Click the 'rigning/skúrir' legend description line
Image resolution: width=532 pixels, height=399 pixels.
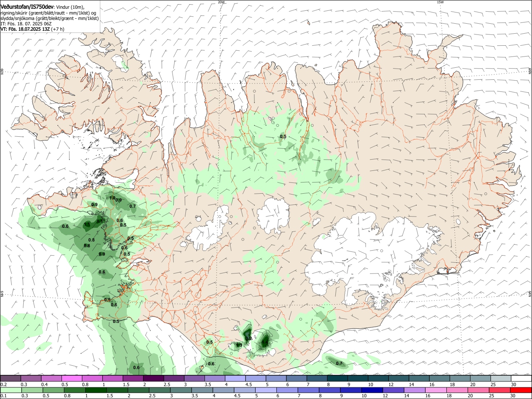tap(48, 12)
